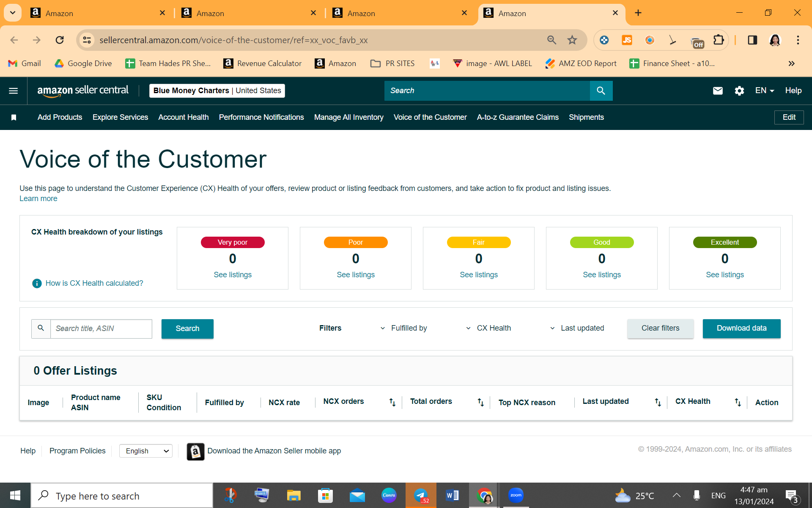This screenshot has width=812, height=508.
Task: Open the Add Products menu item
Action: click(60, 117)
